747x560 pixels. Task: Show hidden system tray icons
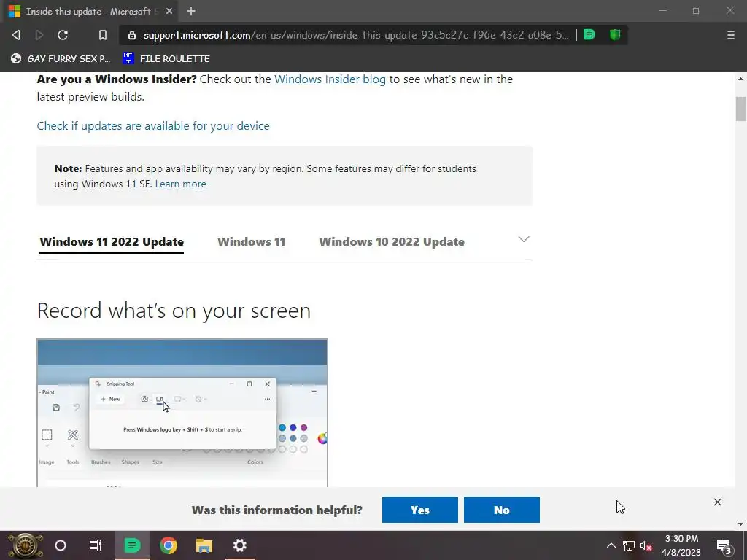point(611,545)
